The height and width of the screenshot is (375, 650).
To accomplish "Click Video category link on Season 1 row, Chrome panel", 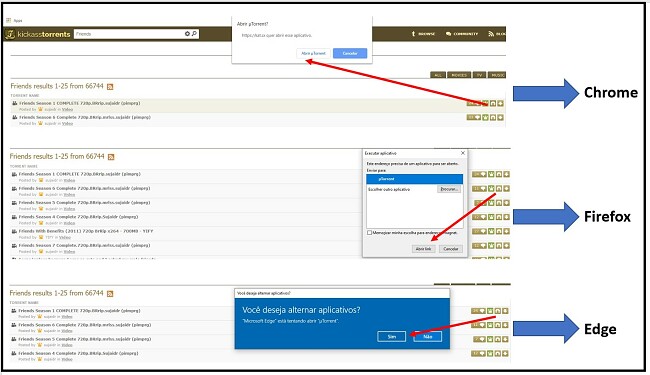I will 67,109.
